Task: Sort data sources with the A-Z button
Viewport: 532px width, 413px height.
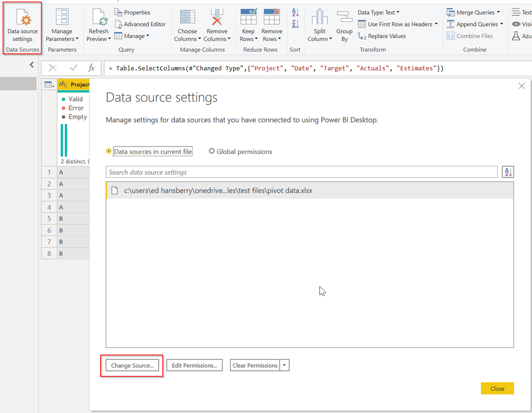Action: pos(508,172)
